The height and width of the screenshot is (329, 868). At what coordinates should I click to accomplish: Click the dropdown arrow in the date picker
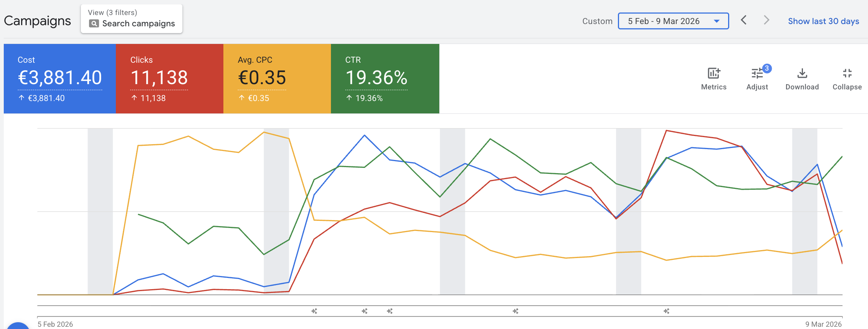coord(717,21)
